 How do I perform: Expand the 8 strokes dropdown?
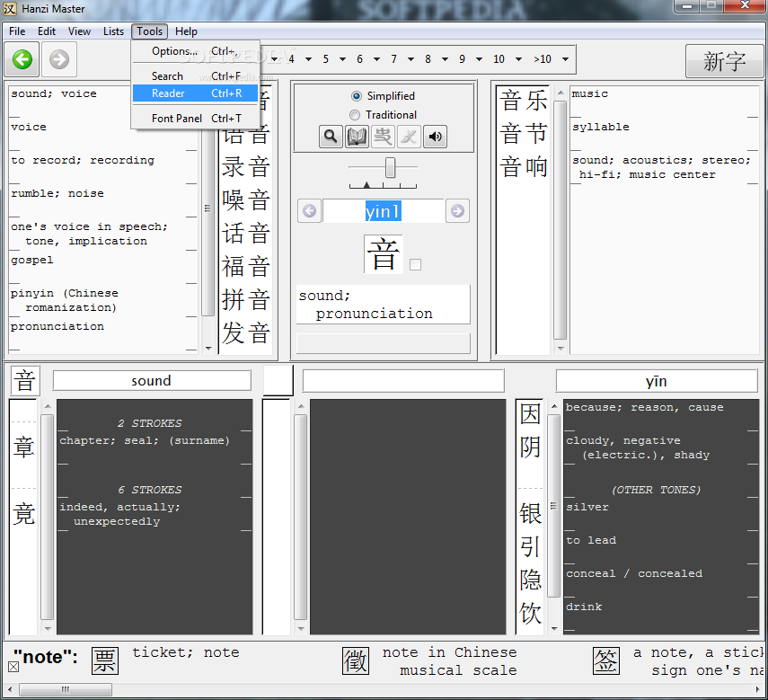pyautogui.click(x=446, y=59)
